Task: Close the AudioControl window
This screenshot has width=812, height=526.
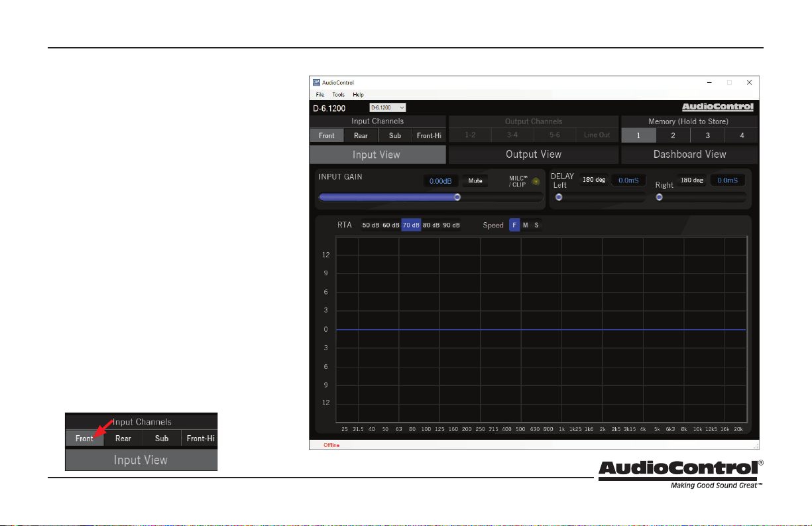Action: click(749, 83)
